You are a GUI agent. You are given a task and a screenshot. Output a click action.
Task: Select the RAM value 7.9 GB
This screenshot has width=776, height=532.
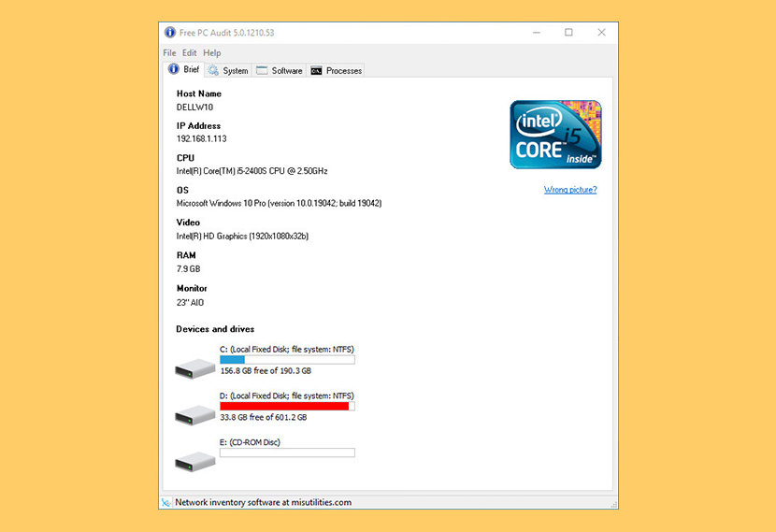coord(189,268)
